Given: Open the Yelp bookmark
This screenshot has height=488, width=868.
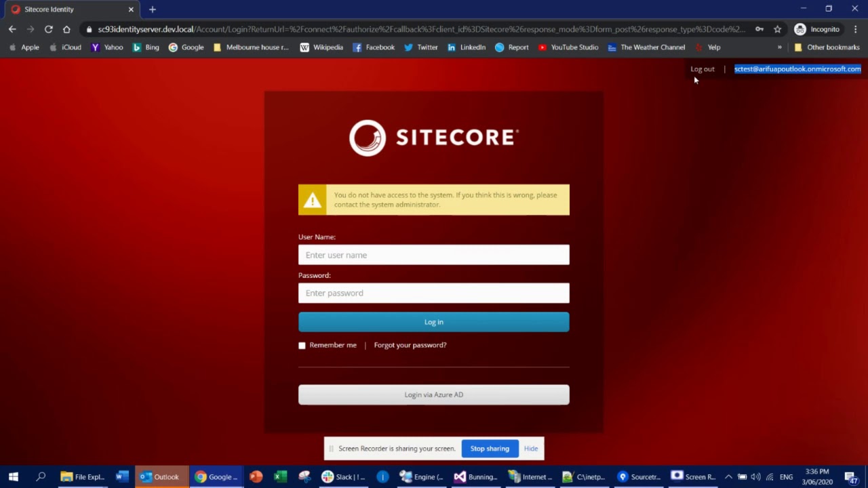Looking at the screenshot, I should [707, 47].
